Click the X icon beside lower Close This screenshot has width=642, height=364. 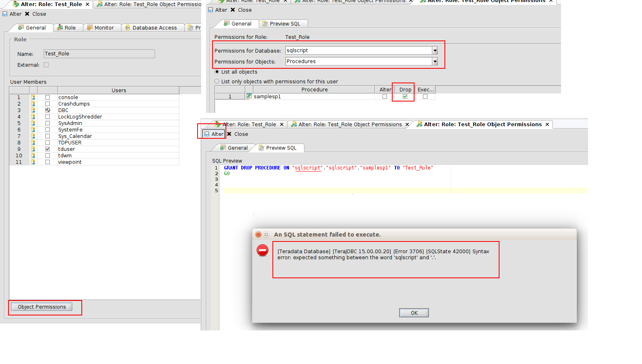click(229, 134)
